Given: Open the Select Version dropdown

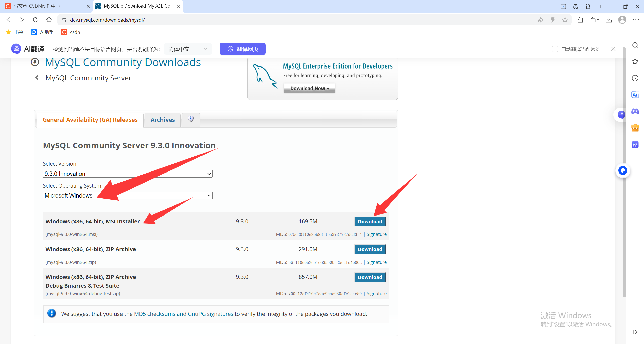Looking at the screenshot, I should tap(128, 174).
